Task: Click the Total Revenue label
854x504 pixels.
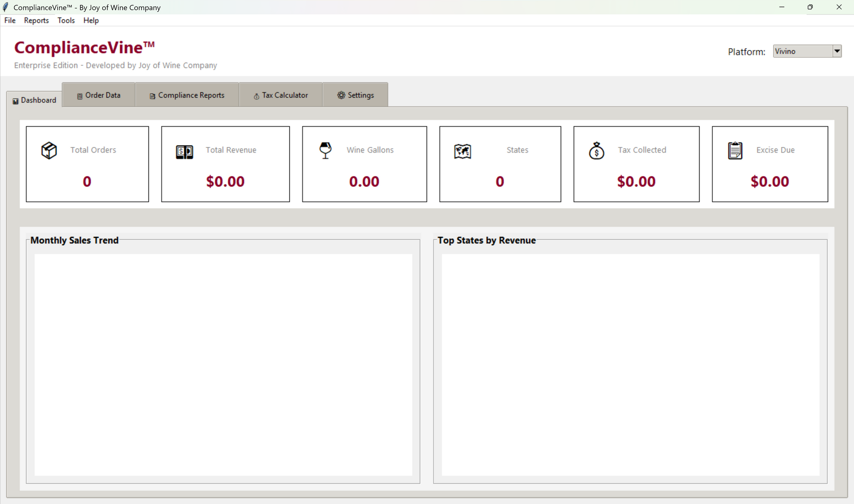Action: coord(231,150)
